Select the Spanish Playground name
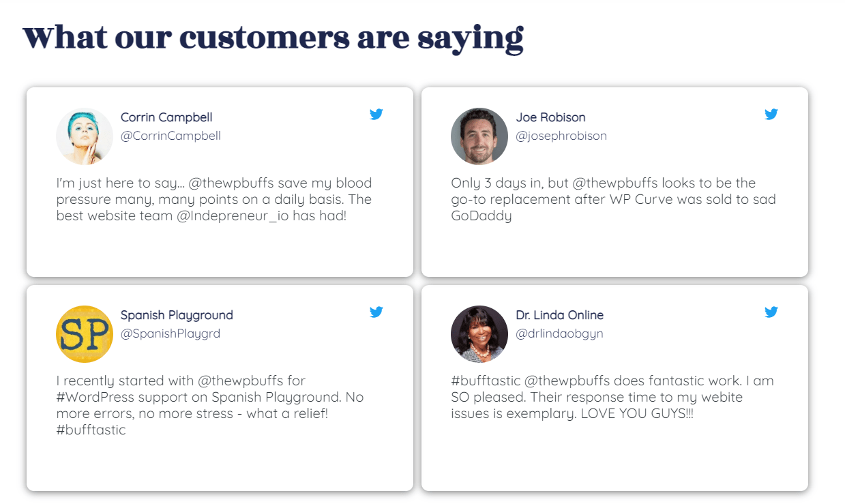The image size is (845, 504). coord(177,315)
